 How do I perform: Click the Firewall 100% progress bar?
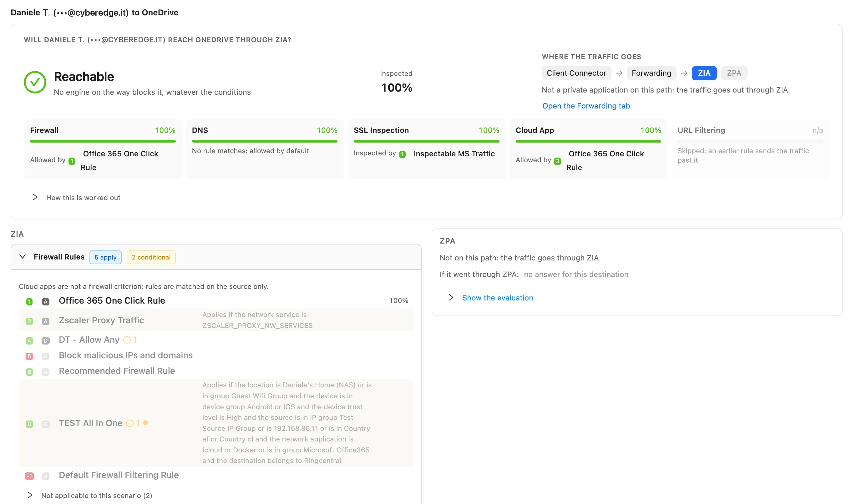(x=103, y=141)
